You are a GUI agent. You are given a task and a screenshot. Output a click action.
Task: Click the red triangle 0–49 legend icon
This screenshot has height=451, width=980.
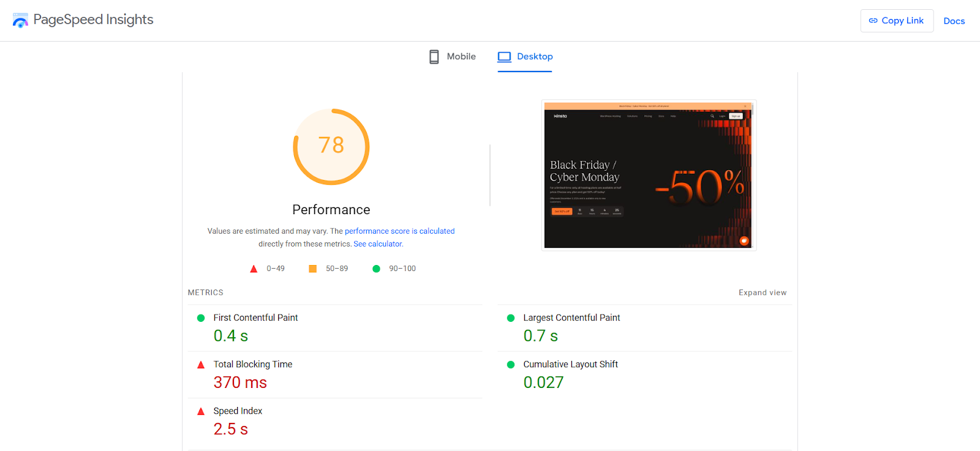pos(254,269)
